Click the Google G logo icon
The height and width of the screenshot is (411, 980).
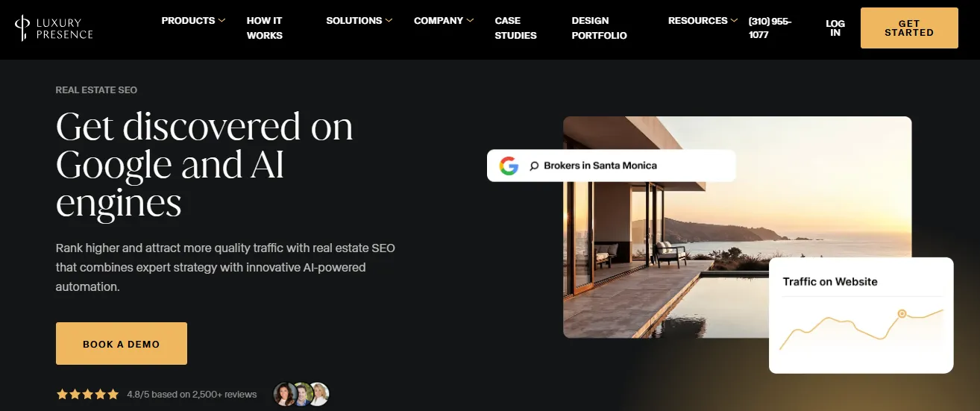click(509, 166)
